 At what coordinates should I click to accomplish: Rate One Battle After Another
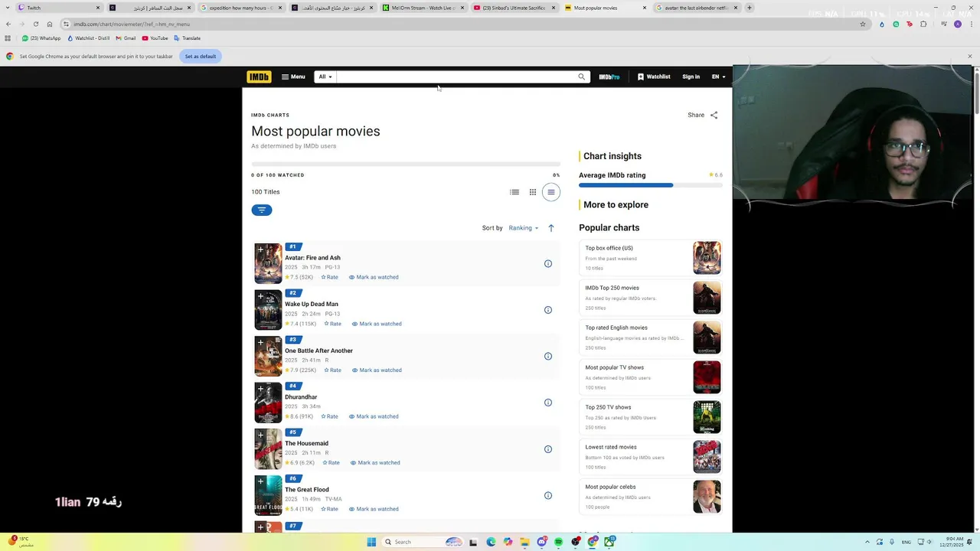coord(332,370)
